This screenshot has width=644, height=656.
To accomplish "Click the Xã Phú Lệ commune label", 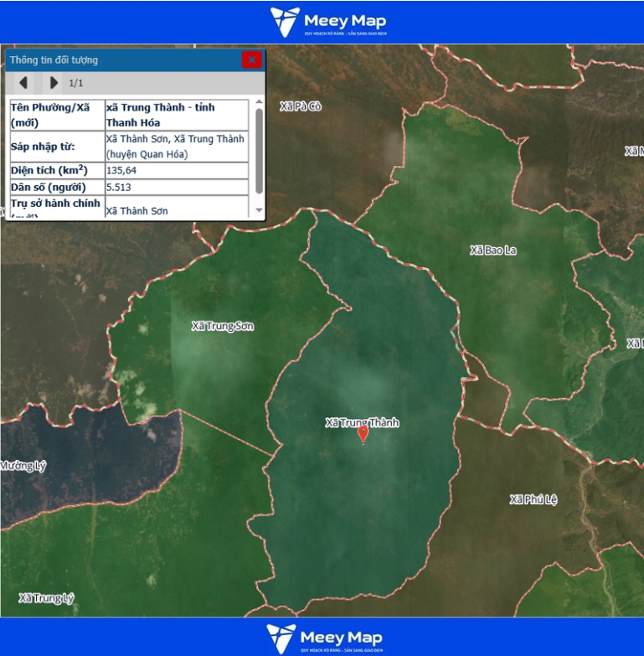I will [x=533, y=499].
